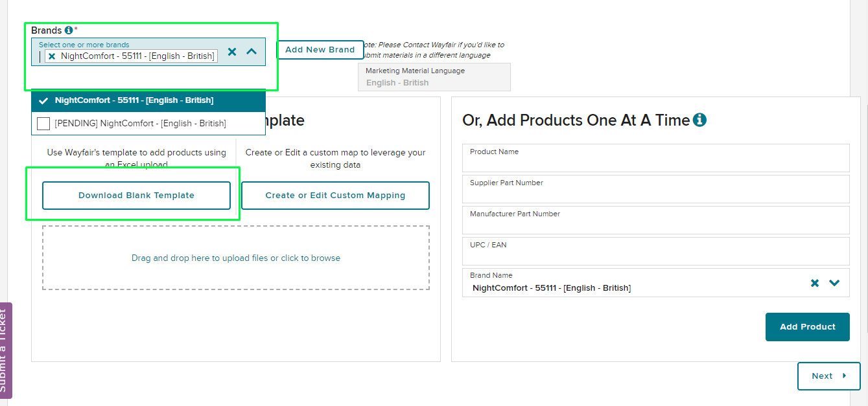Viewport: 868px width, 406px height.
Task: Open the Brands info tooltip icon
Action: [69, 30]
